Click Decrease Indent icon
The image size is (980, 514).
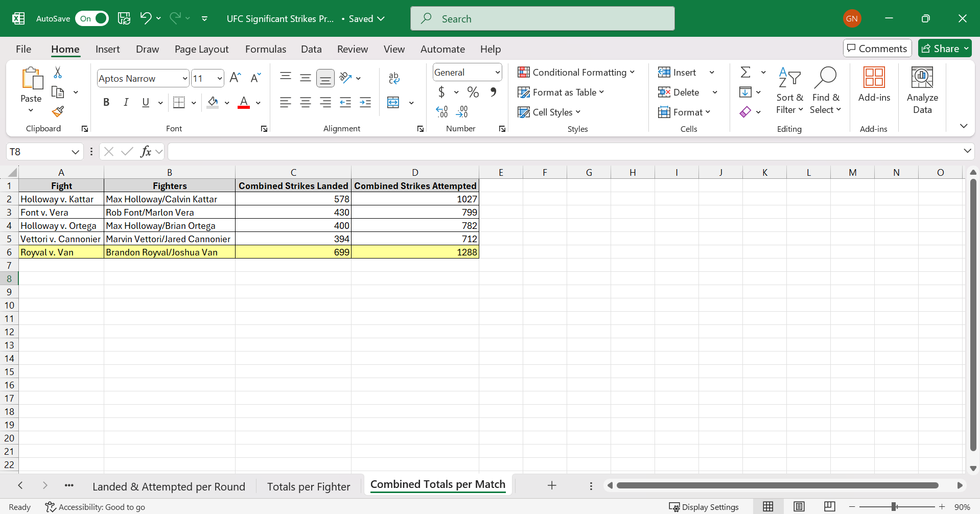[345, 102]
